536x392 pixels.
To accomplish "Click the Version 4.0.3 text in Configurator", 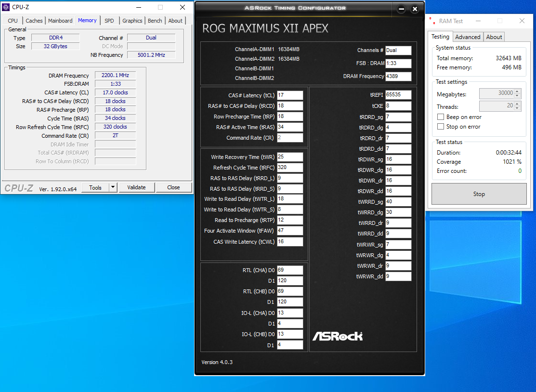I will [217, 362].
